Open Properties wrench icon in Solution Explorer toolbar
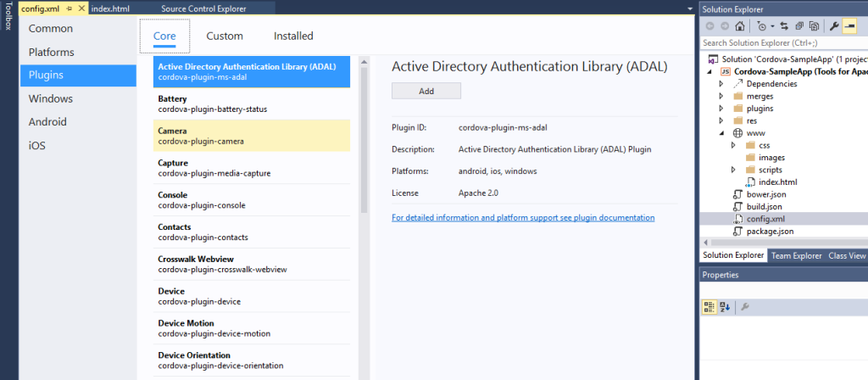This screenshot has width=868, height=380. tap(835, 25)
